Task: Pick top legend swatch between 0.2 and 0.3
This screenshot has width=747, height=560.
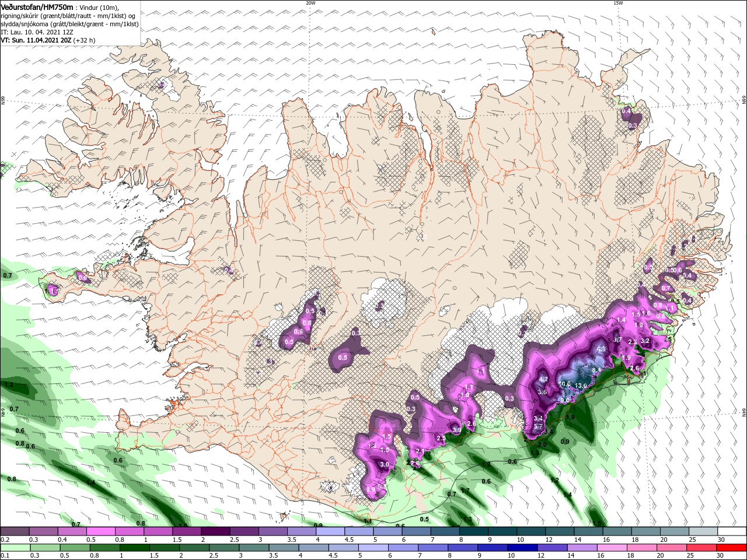Action: (x=15, y=531)
